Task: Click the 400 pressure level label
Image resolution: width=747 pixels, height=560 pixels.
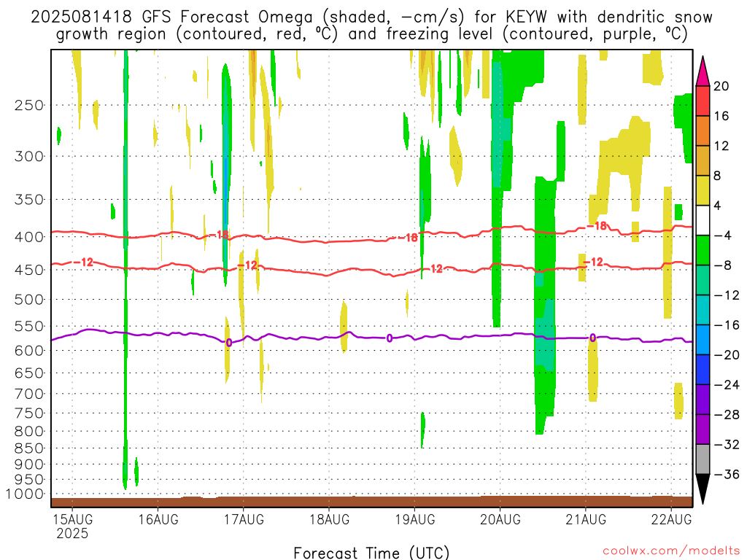Action: coord(29,237)
